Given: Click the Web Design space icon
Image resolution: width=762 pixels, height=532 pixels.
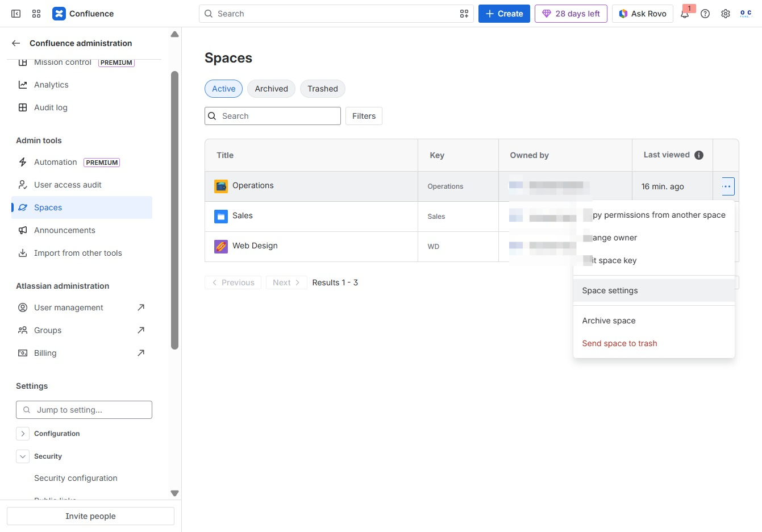Looking at the screenshot, I should pos(221,246).
